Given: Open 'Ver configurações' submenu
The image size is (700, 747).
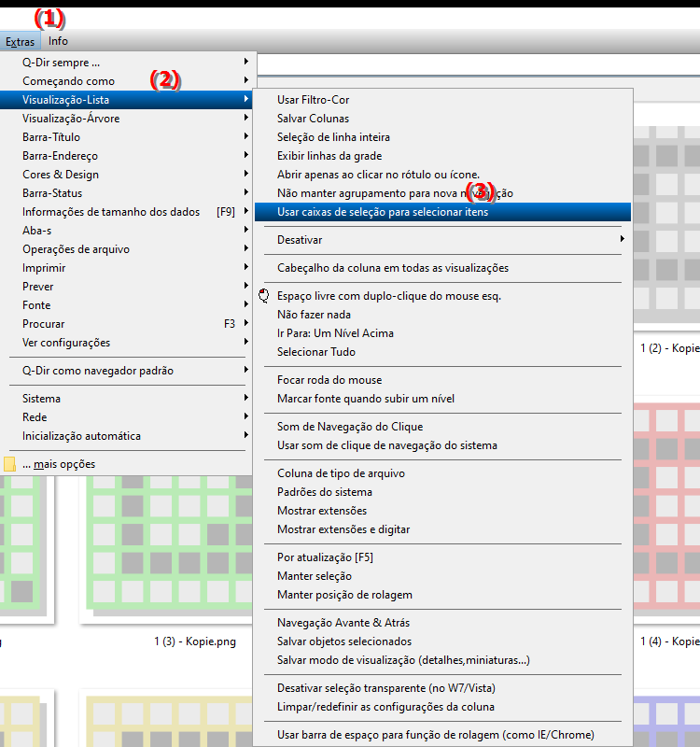Looking at the screenshot, I should pyautogui.click(x=126, y=343).
